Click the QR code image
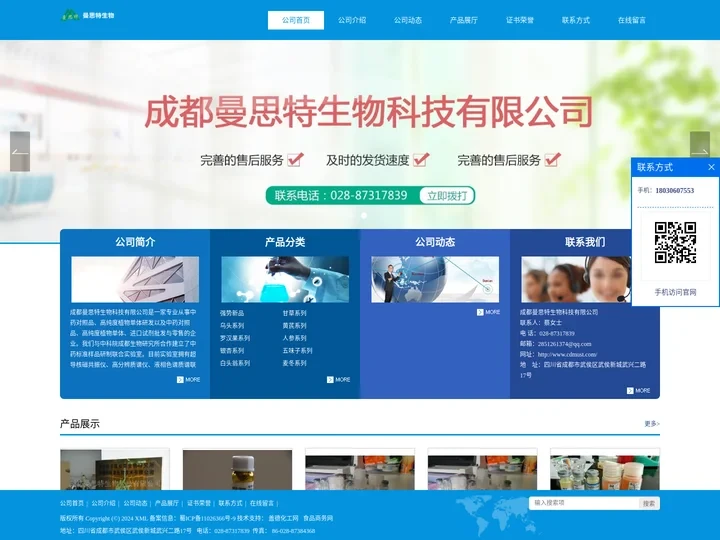This screenshot has width=720, height=540. [x=675, y=242]
